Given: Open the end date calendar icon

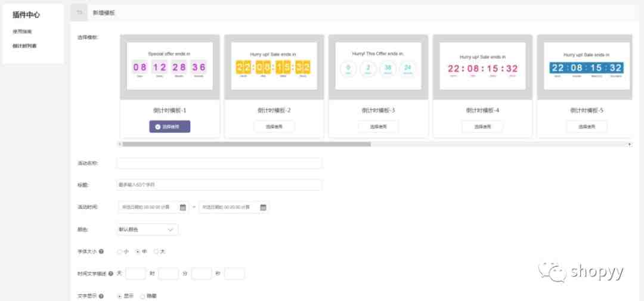Looking at the screenshot, I should [x=264, y=207].
